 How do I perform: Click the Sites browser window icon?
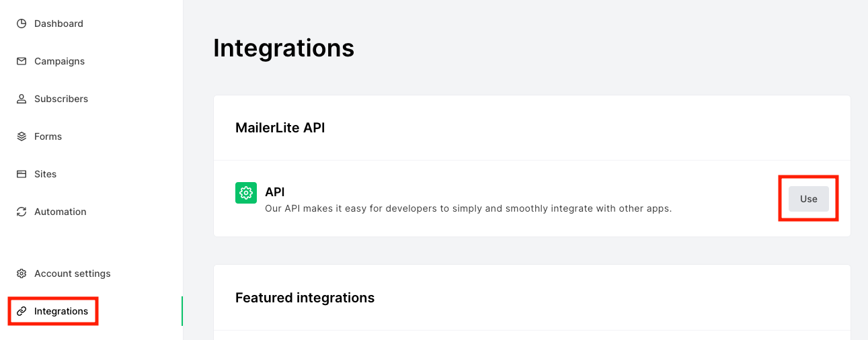click(x=22, y=174)
